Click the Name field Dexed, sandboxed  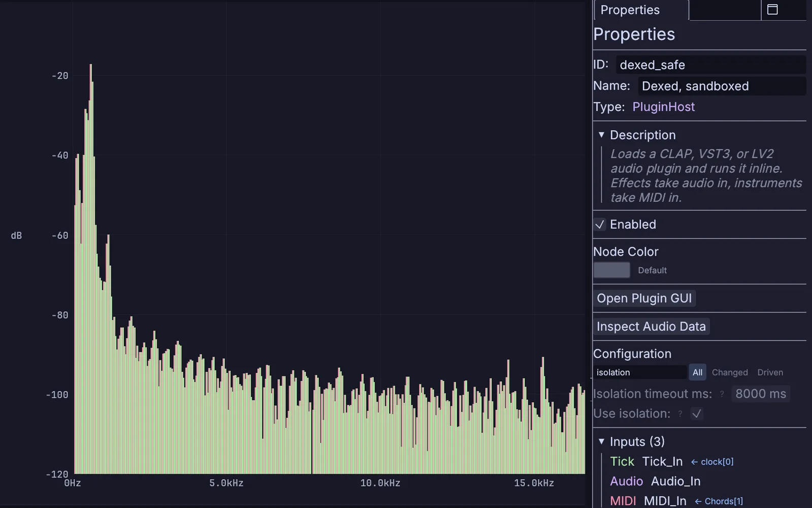722,86
